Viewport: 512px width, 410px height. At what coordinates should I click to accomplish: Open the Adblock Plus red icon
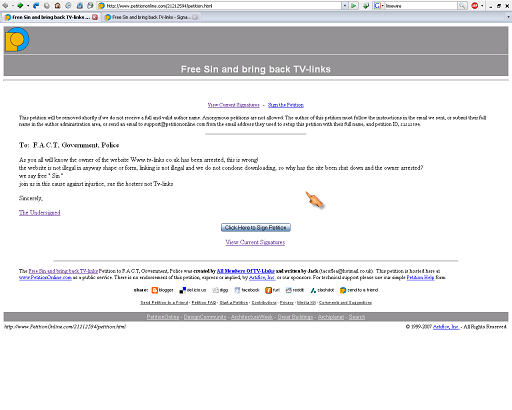(475, 6)
